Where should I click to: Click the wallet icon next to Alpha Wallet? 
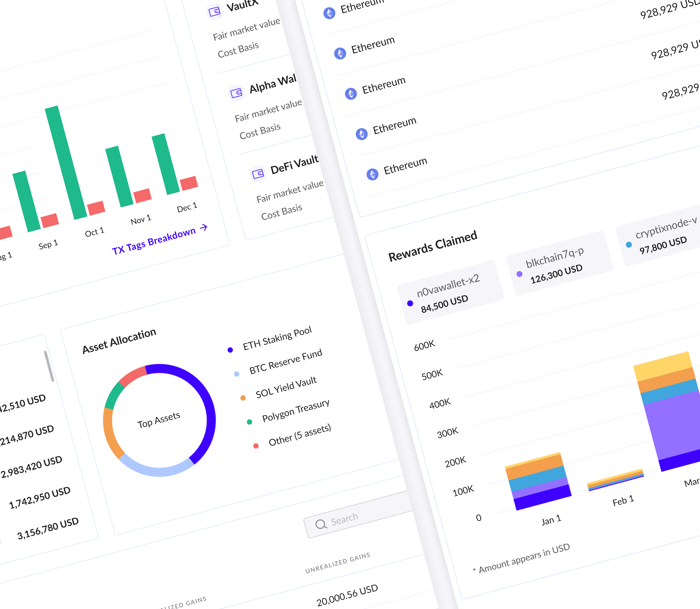click(236, 93)
